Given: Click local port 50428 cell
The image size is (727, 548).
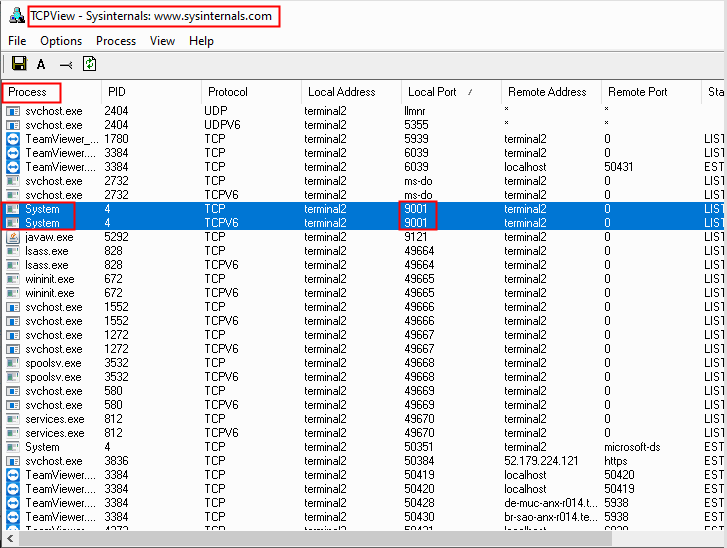Looking at the screenshot, I should 419,503.
